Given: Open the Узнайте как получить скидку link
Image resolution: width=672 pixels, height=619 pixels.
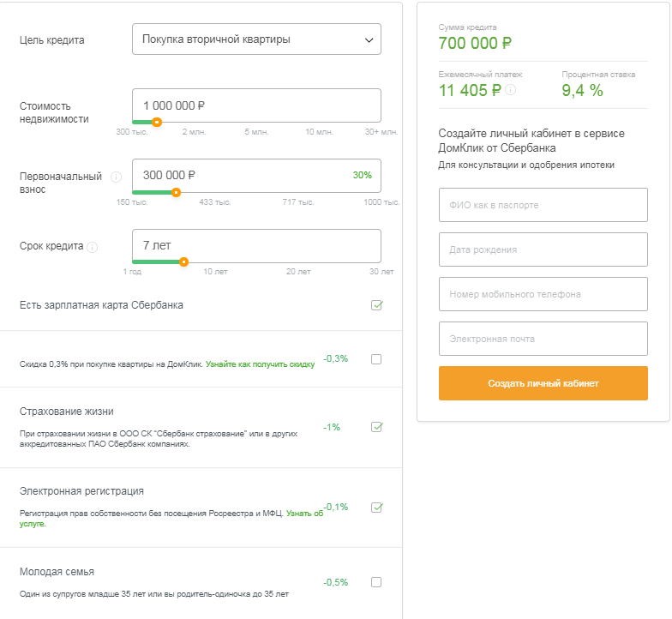Looking at the screenshot, I should [260, 364].
